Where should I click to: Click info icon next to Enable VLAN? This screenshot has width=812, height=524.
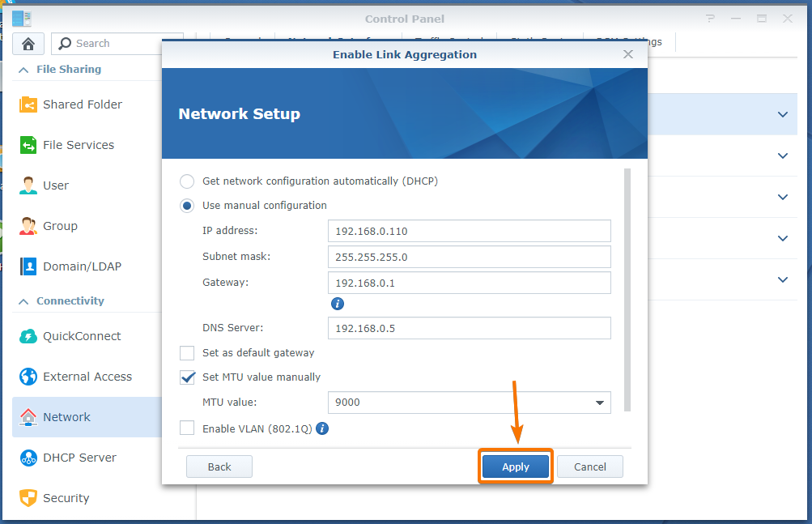pos(322,428)
